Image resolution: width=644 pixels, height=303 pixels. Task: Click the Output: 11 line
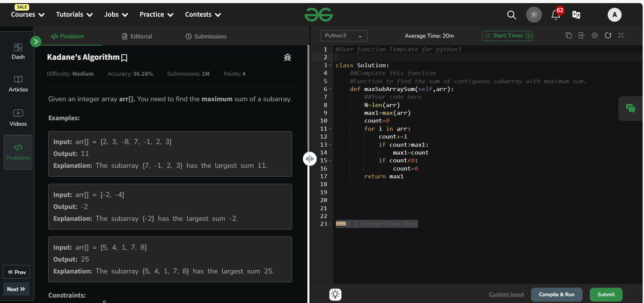pos(71,154)
